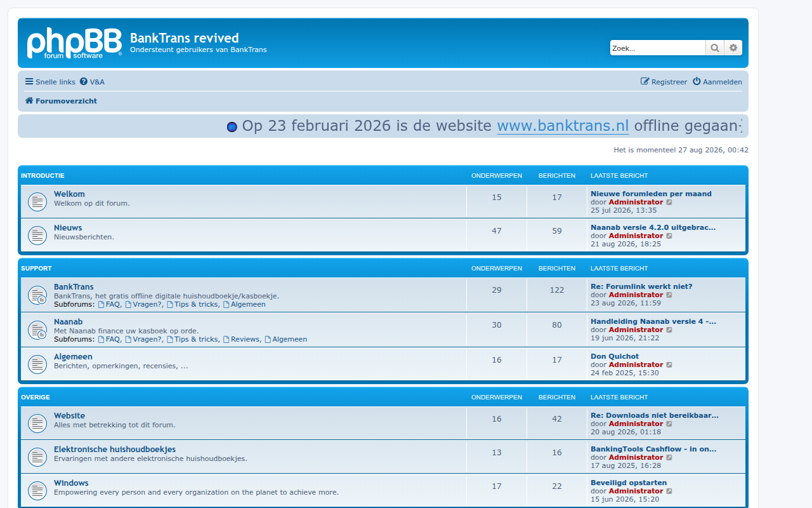Open post Re: Downloads niet bereikbaar…

coord(655,415)
